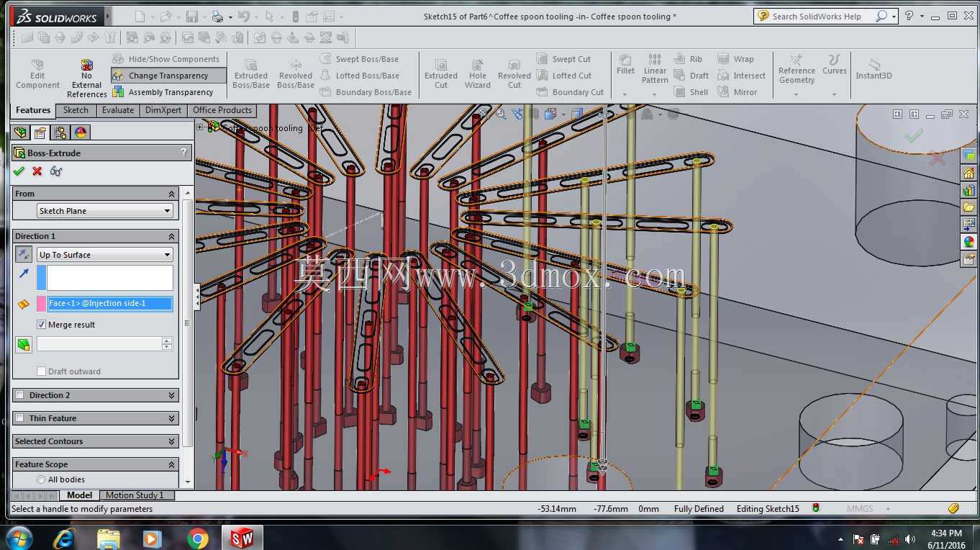Viewport: 980px width, 550px height.
Task: Open DisplayManager panel tab
Action: (x=81, y=132)
